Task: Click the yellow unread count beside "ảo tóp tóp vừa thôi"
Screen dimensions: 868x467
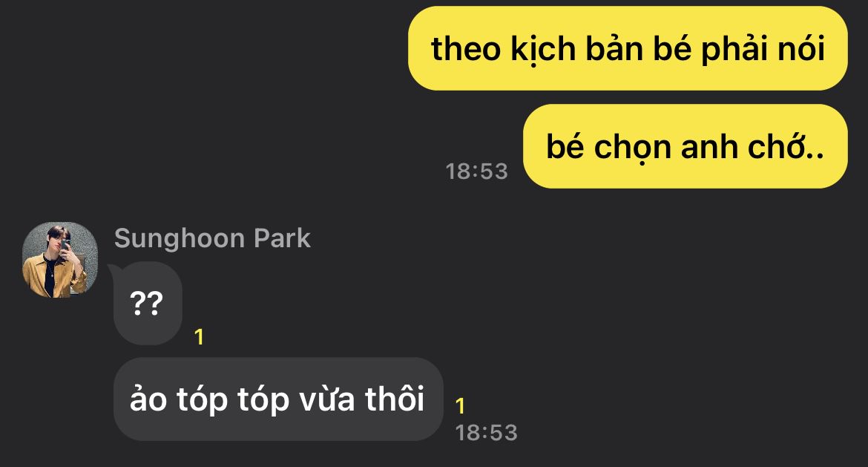Action: 460,406
